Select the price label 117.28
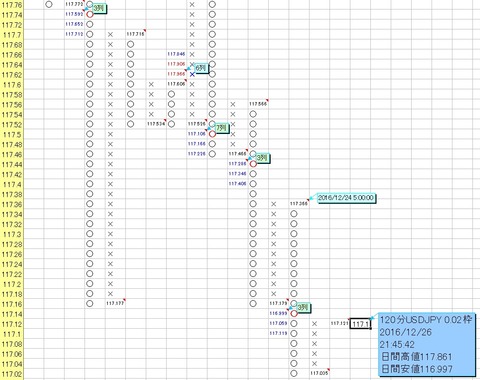Screen dimensions: 480x380 [12, 244]
